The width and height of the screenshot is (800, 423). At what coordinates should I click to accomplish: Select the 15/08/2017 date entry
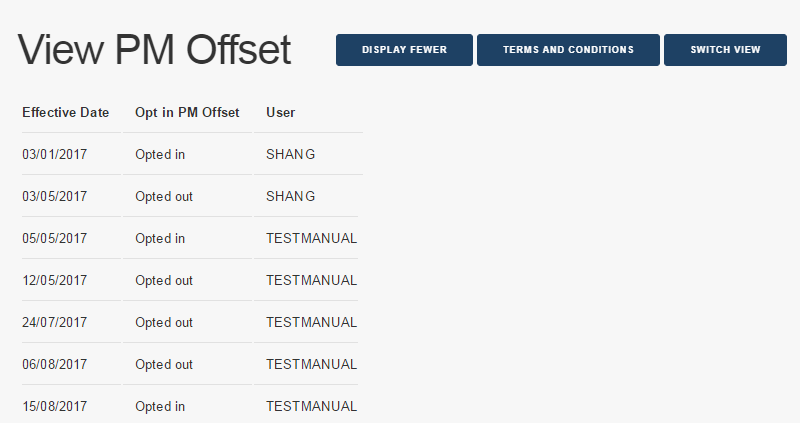pyautogui.click(x=55, y=407)
